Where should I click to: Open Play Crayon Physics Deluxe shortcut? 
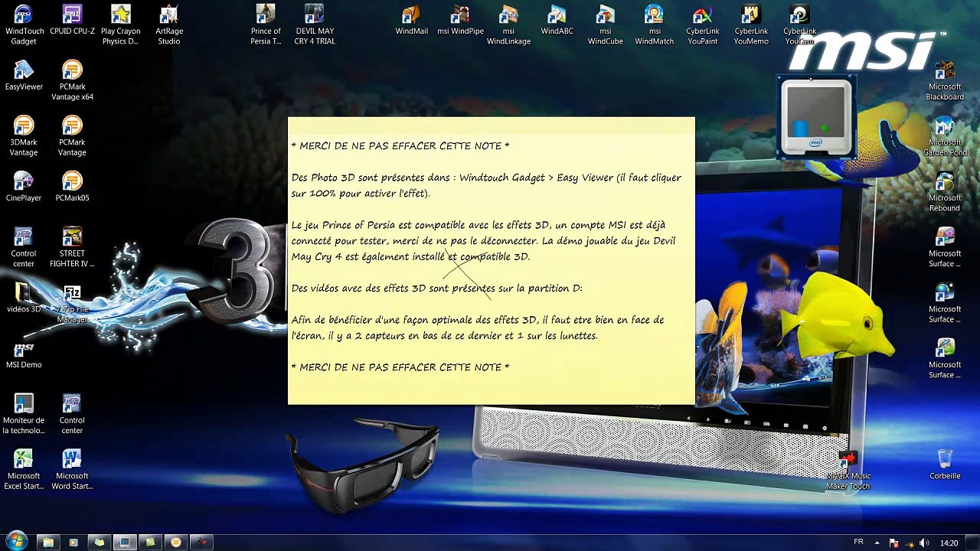[x=120, y=24]
